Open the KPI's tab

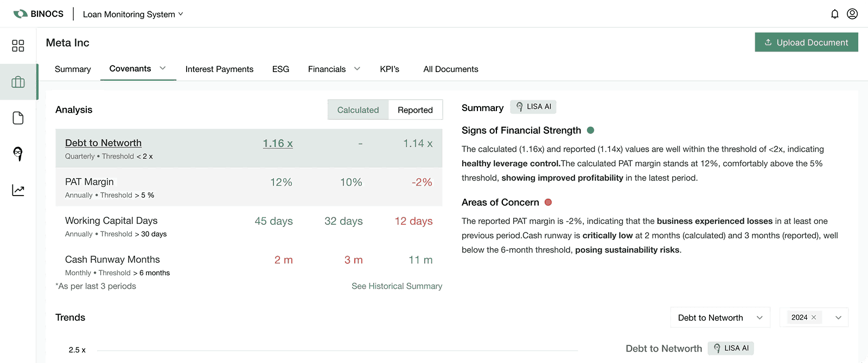coord(390,69)
